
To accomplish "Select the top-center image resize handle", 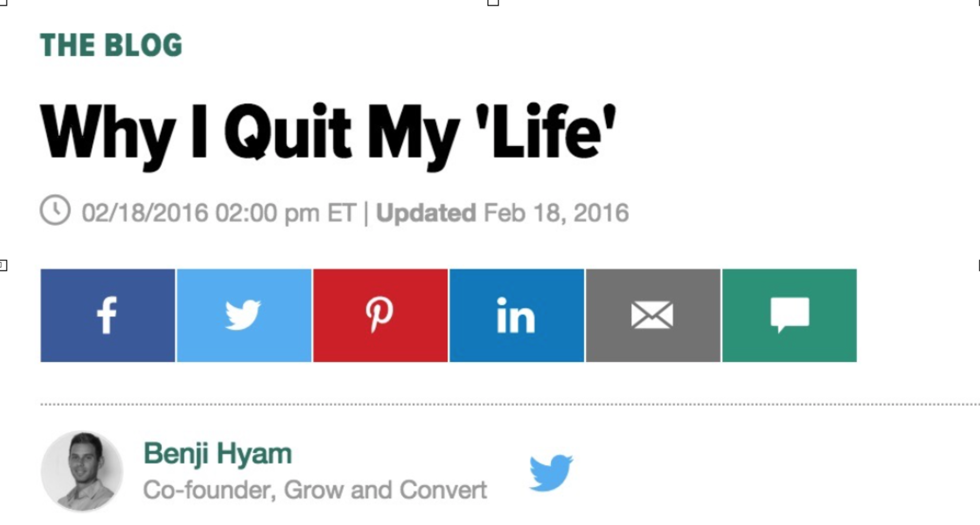I will 493,2.
